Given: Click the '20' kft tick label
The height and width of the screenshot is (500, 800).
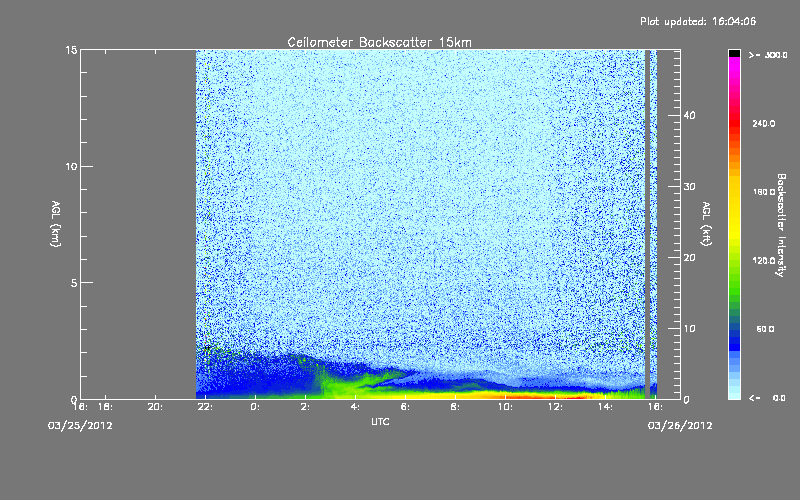Looking at the screenshot, I should (689, 258).
